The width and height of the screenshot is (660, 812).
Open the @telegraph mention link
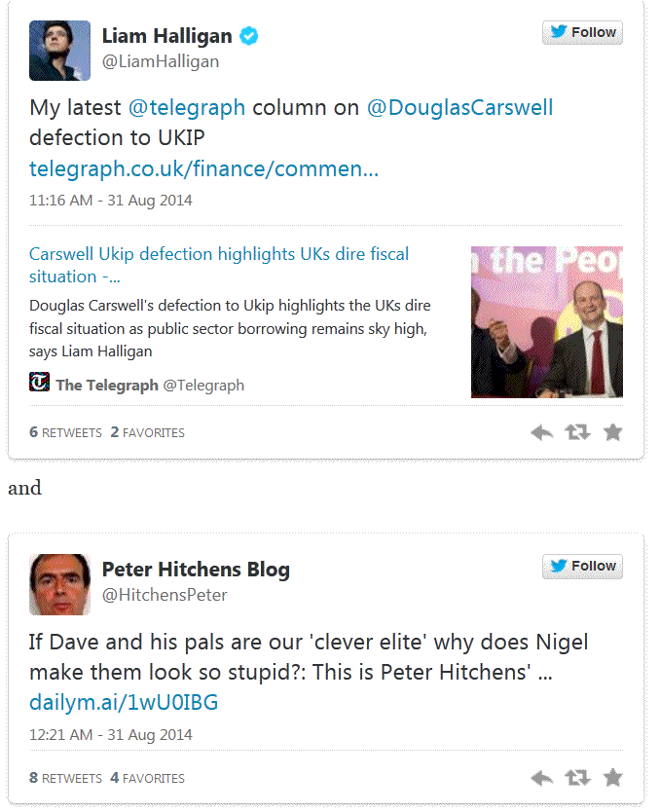tap(187, 108)
